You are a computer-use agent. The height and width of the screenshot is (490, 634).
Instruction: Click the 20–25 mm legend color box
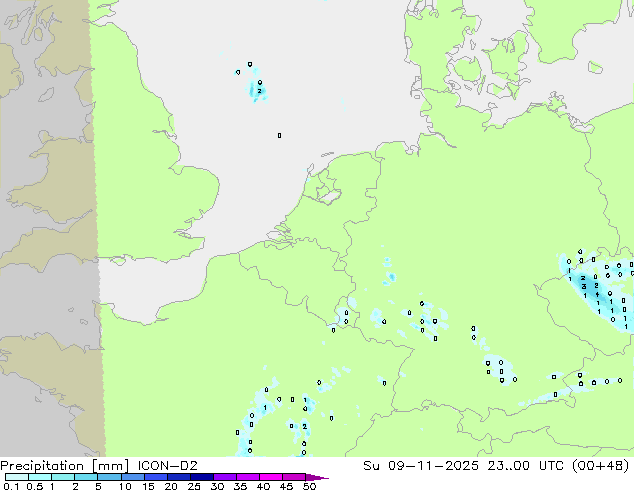point(178,477)
